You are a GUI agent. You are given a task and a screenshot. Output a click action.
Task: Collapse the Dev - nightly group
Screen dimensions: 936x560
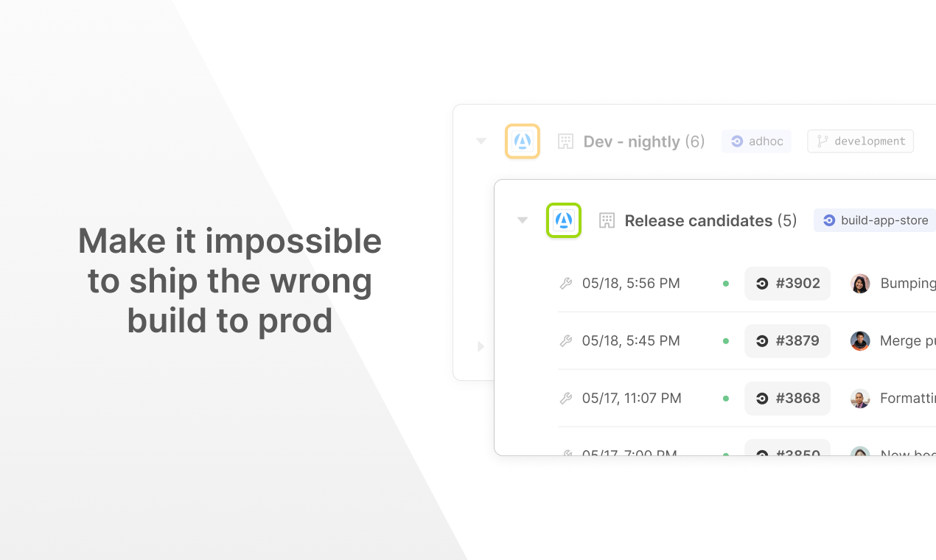[x=481, y=141]
